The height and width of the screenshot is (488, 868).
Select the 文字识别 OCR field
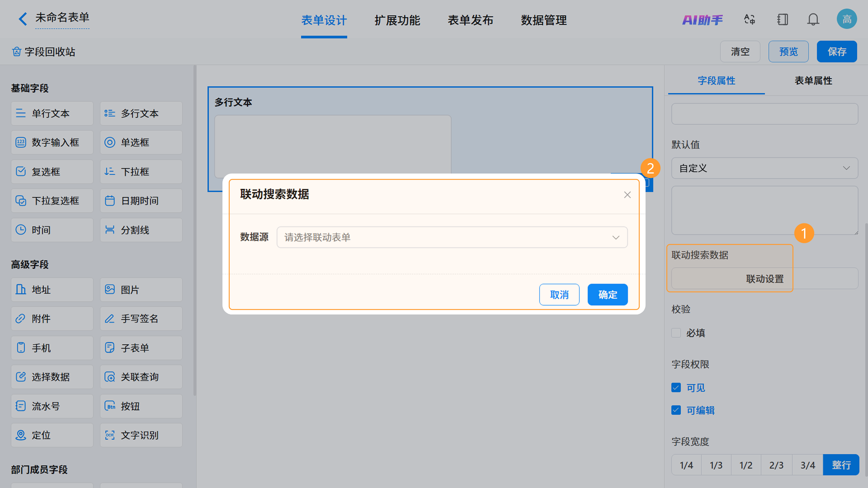click(141, 435)
